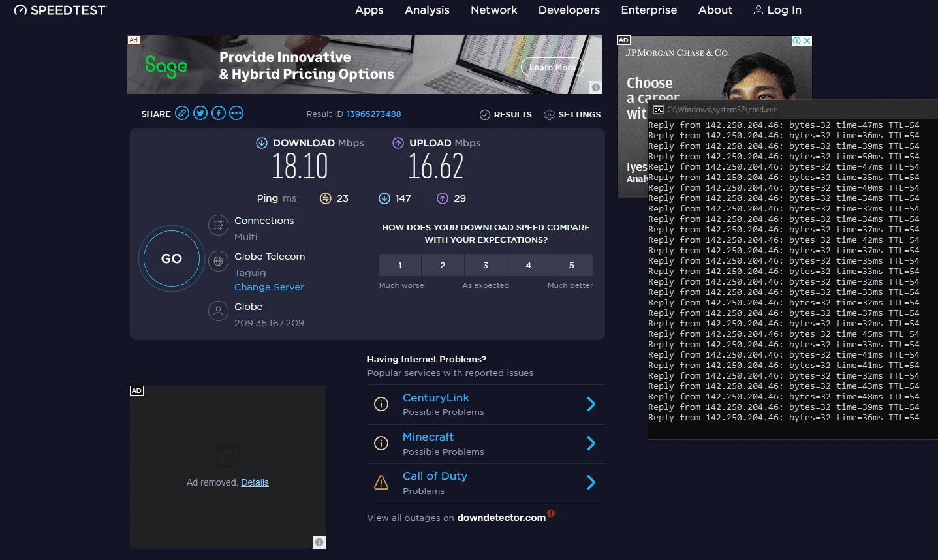
Task: Click the globe icon beside Globe Telecom
Action: tap(218, 261)
